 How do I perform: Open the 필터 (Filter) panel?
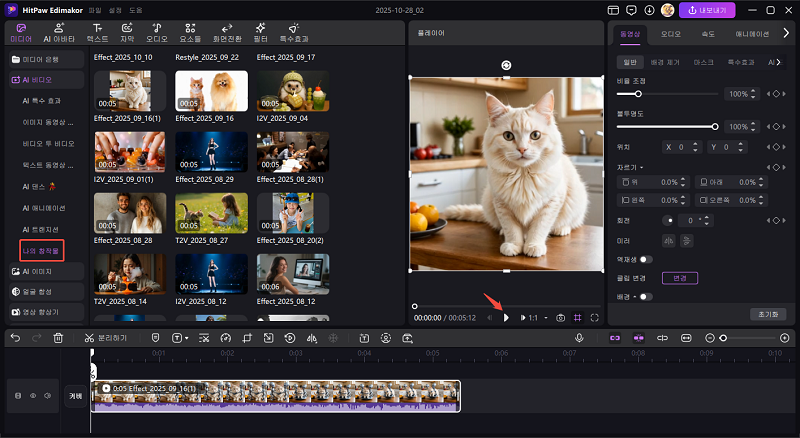262,32
